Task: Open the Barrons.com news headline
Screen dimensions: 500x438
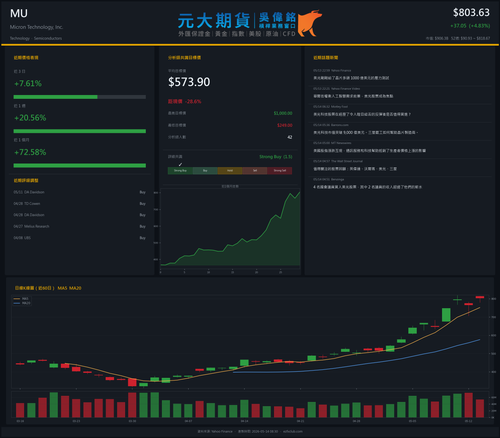Action: (365, 132)
